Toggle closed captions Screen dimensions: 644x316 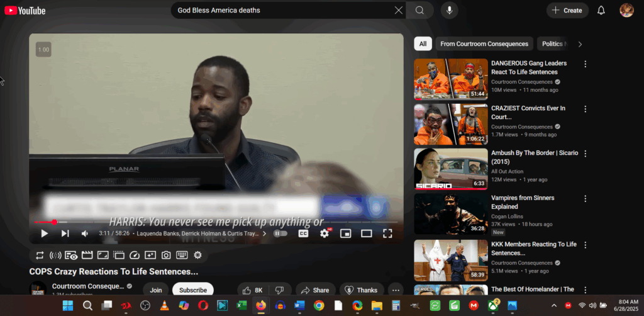[303, 234]
